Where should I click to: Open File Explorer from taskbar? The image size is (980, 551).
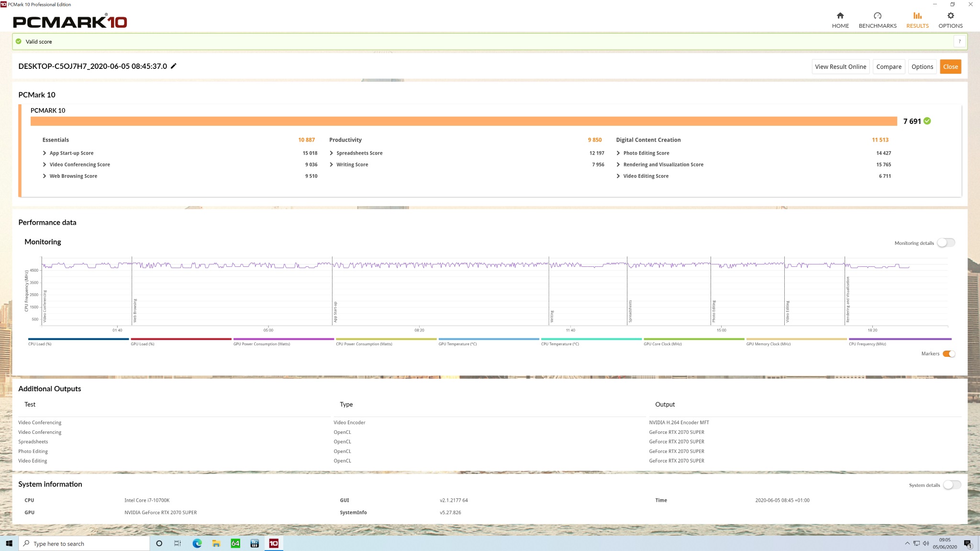point(216,543)
